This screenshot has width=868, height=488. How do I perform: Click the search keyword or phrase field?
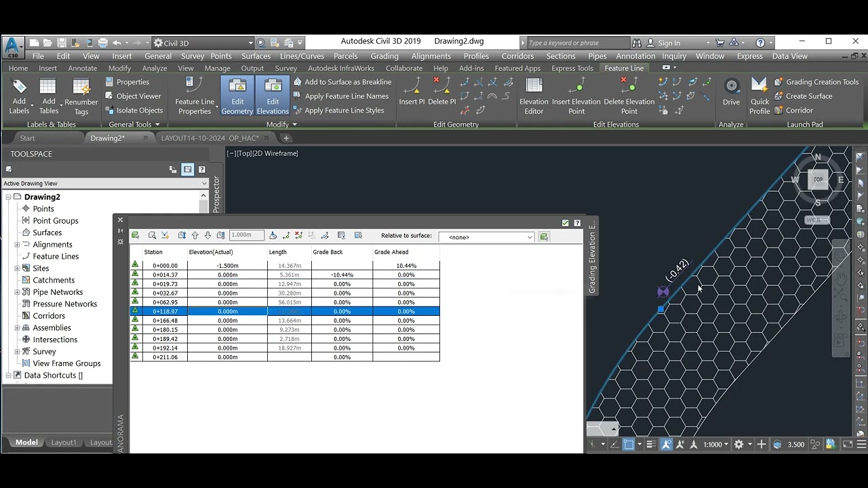tap(578, 43)
